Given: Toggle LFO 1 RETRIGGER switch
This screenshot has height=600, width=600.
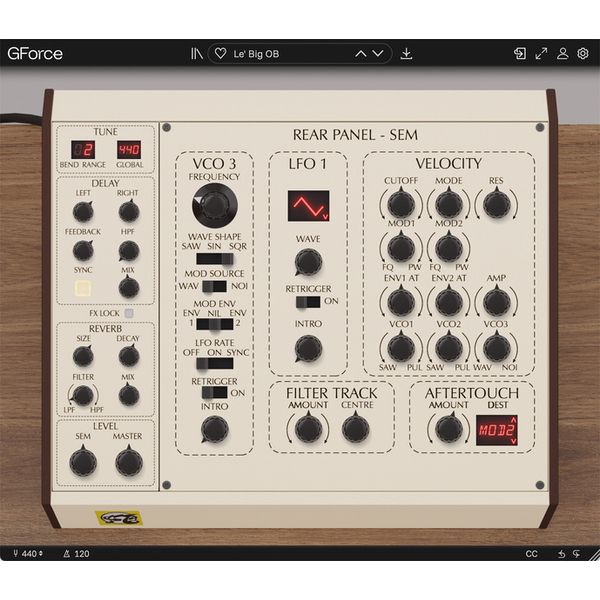Looking at the screenshot, I should tap(308, 302).
